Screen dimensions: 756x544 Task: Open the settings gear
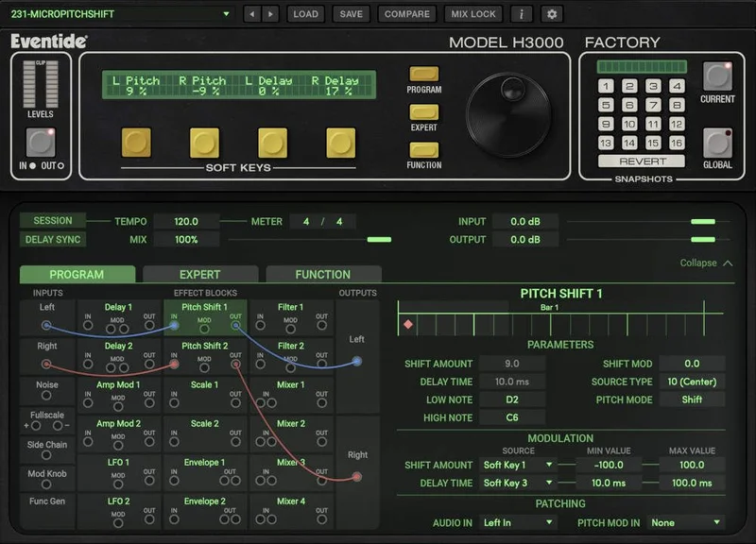552,14
